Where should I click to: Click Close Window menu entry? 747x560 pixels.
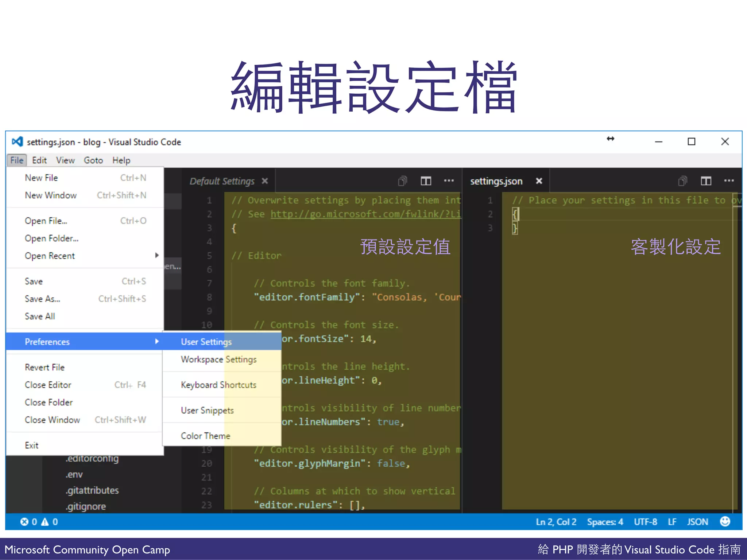(x=85, y=420)
